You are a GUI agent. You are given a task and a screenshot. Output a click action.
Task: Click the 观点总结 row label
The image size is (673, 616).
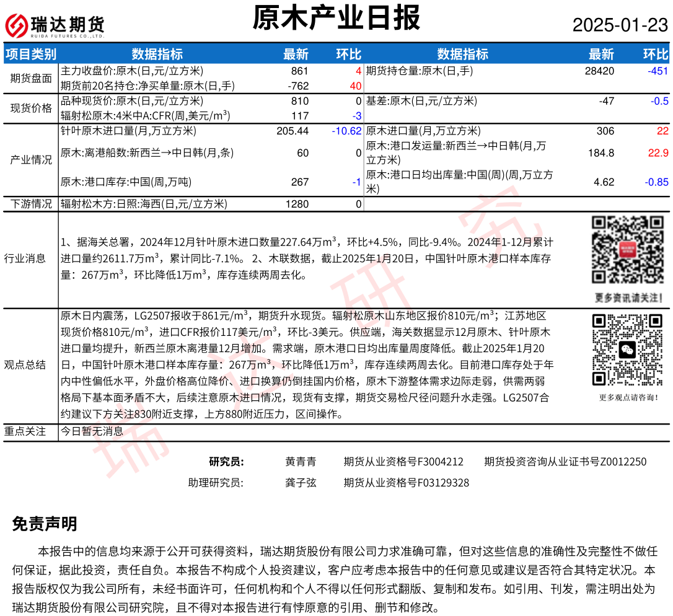point(25,364)
